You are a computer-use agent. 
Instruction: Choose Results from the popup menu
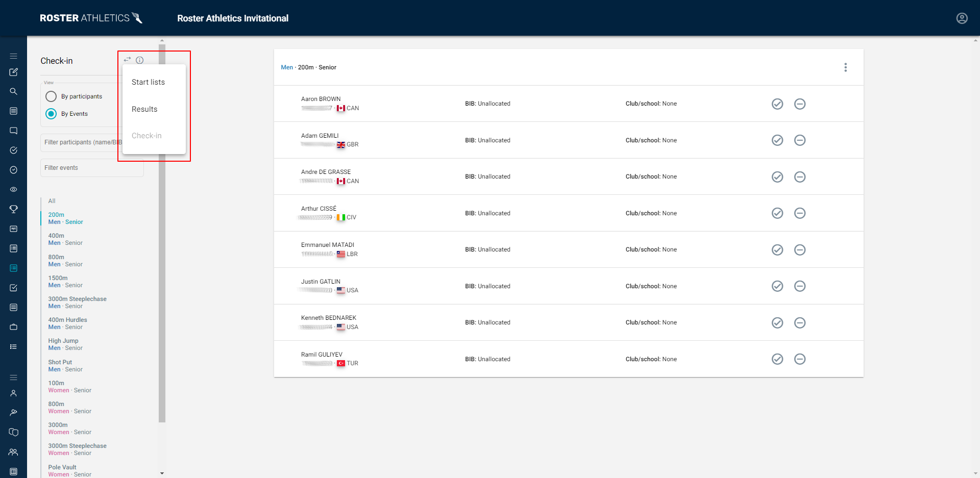[x=154, y=109]
